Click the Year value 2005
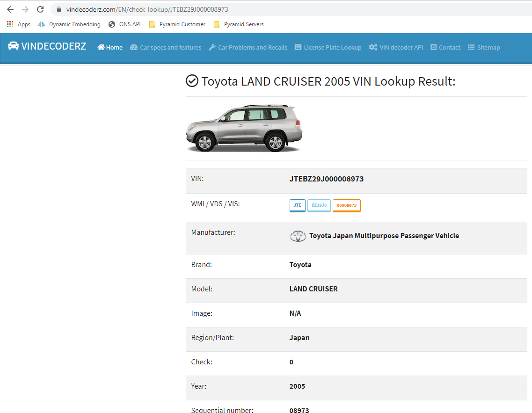The width and height of the screenshot is (532, 413). click(297, 386)
